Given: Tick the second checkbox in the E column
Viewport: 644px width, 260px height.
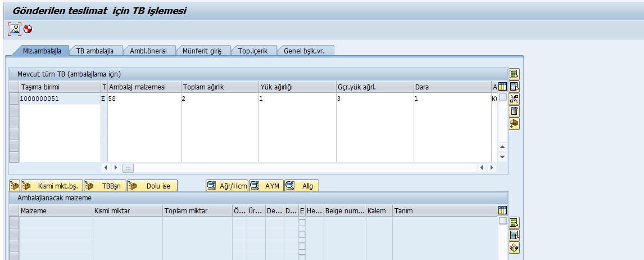Looking at the screenshot, I should pos(302,231).
